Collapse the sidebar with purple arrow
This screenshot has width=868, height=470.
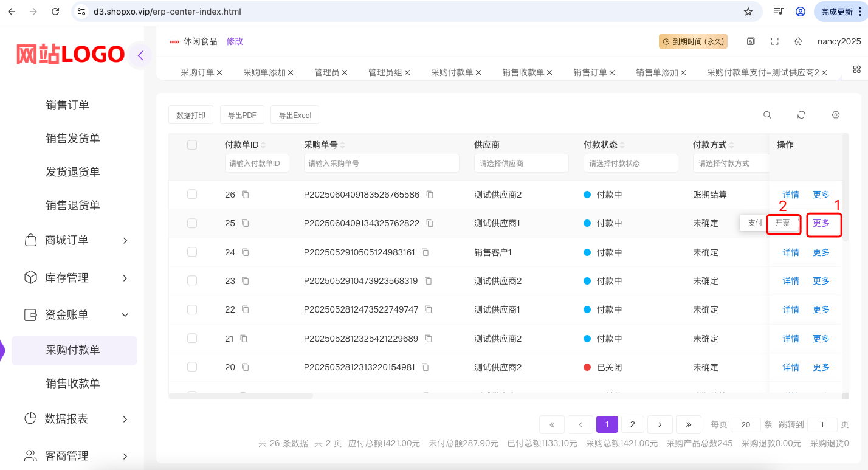coord(140,55)
